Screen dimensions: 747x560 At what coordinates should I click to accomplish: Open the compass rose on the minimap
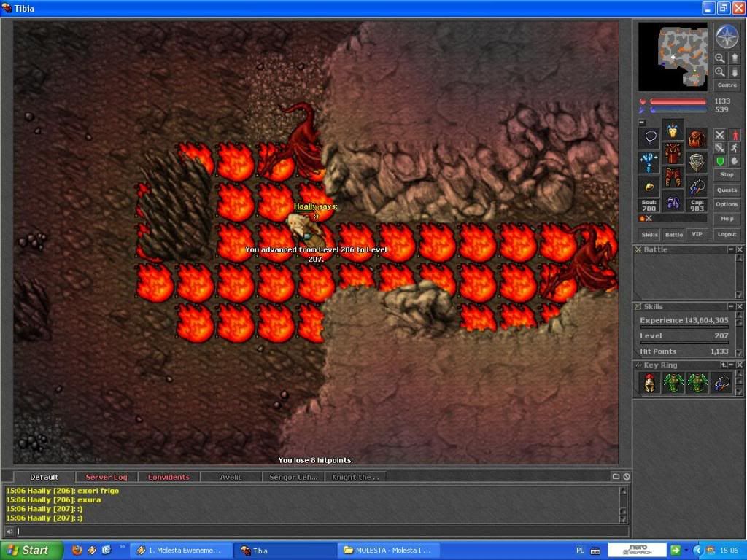coord(727,36)
